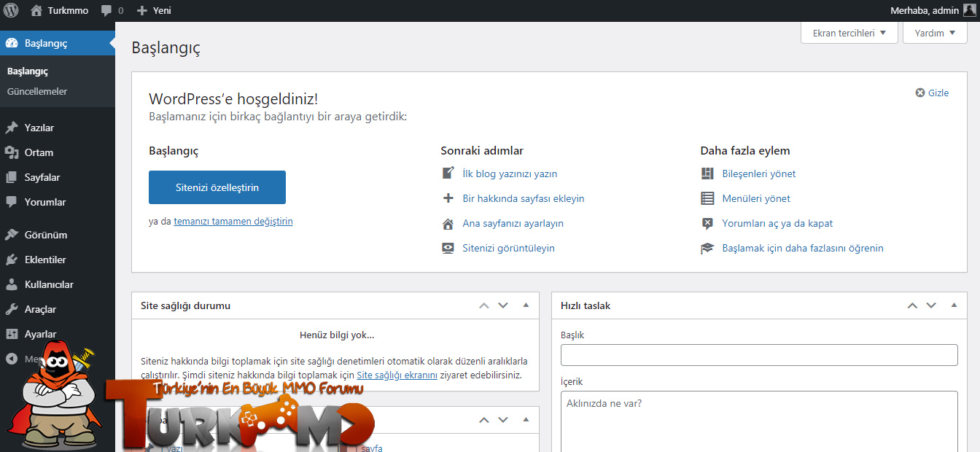Open temanızı tamamen değiştirin link
Screen dimensions: 980x452
[233, 221]
